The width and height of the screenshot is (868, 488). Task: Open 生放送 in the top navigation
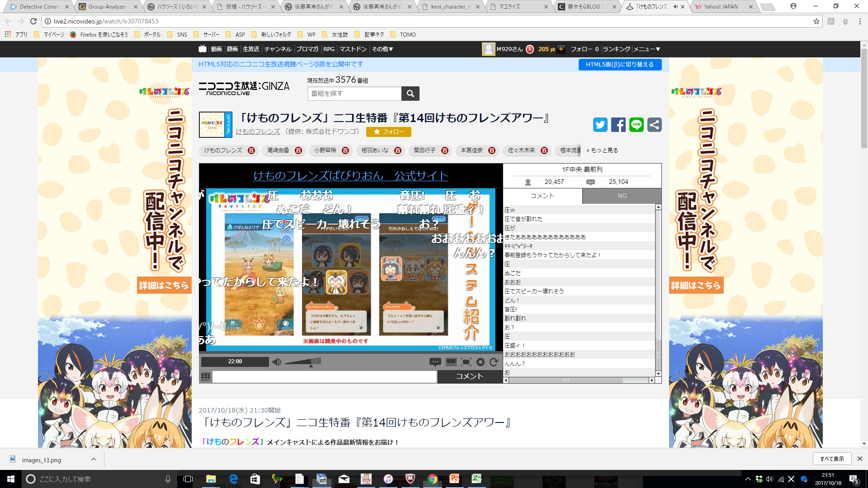251,49
